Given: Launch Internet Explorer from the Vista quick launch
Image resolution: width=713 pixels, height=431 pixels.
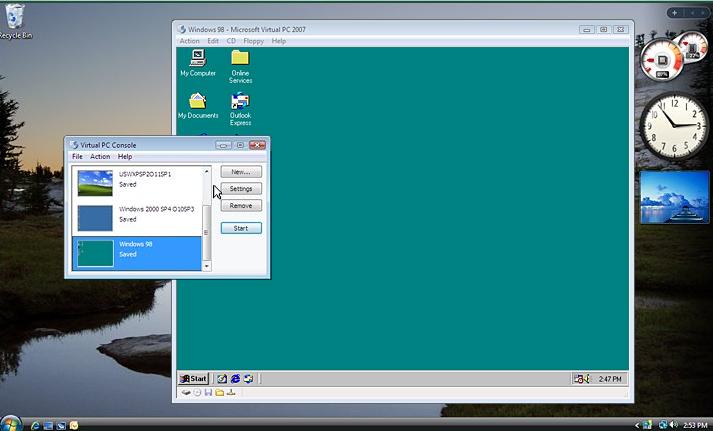Looking at the screenshot, I should coord(35,426).
